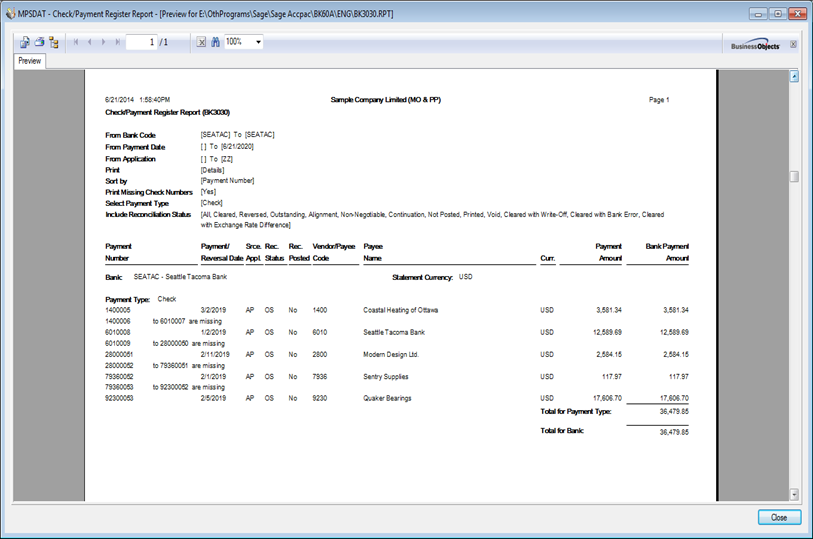The height and width of the screenshot is (539, 813).
Task: Click payee Quaker Bearings
Action: pos(387,399)
